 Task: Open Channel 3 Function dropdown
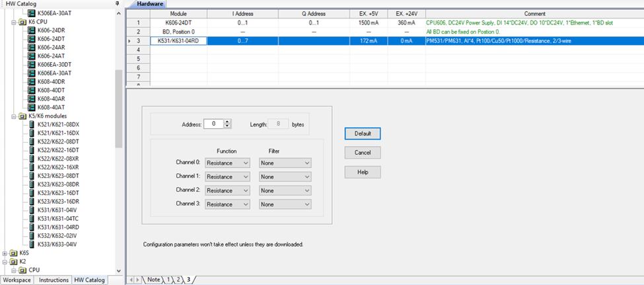227,204
